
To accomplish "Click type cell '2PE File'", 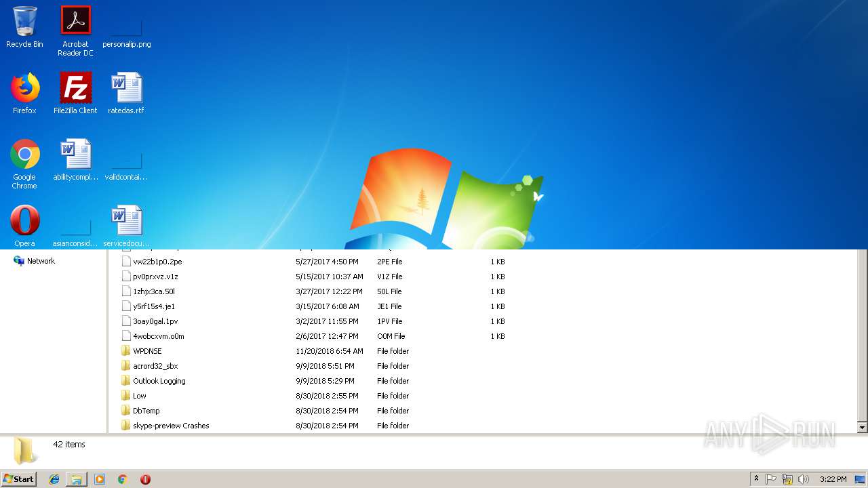I will (x=390, y=262).
